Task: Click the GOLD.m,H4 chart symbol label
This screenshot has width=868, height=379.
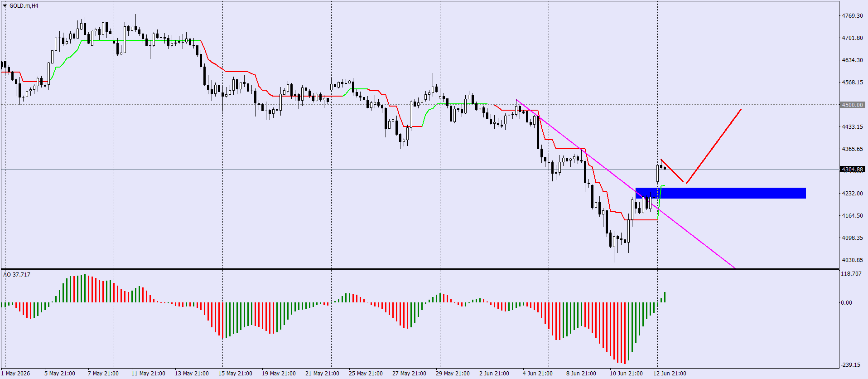Action: point(24,6)
